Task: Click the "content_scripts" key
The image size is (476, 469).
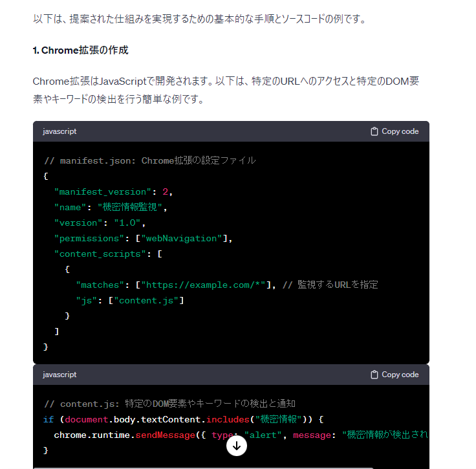Action: 100,254
